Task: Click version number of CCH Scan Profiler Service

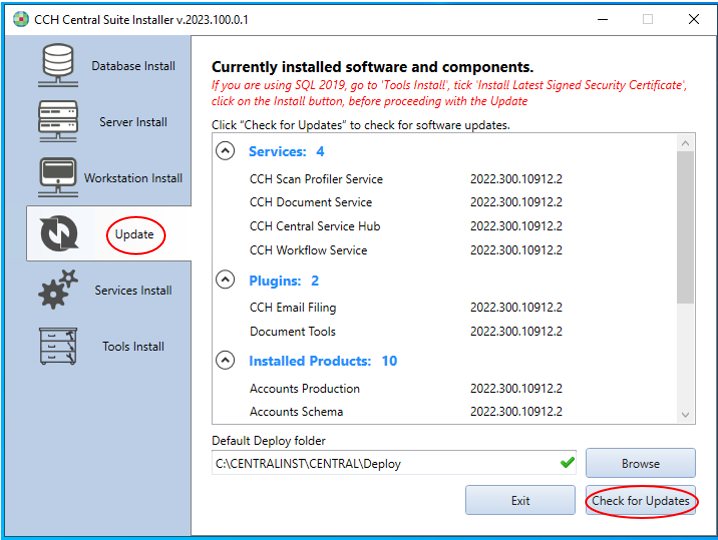Action: click(516, 179)
